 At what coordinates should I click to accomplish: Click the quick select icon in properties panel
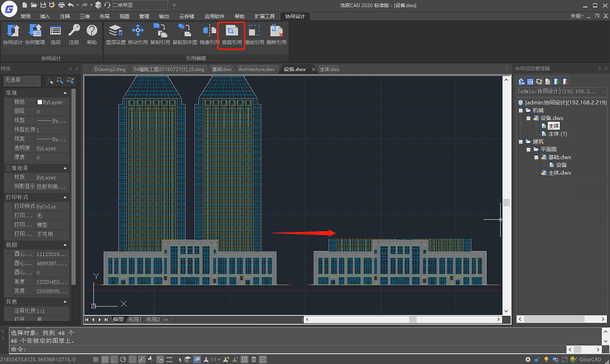tap(71, 81)
